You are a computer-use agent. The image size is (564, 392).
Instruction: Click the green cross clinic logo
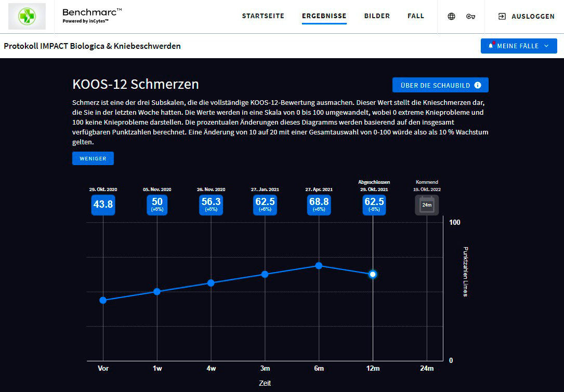(x=27, y=17)
